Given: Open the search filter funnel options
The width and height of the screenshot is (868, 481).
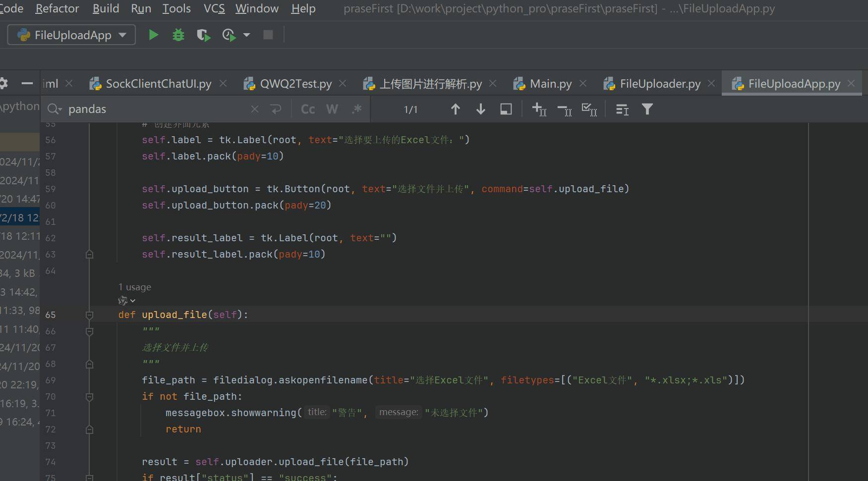Looking at the screenshot, I should pyautogui.click(x=647, y=109).
